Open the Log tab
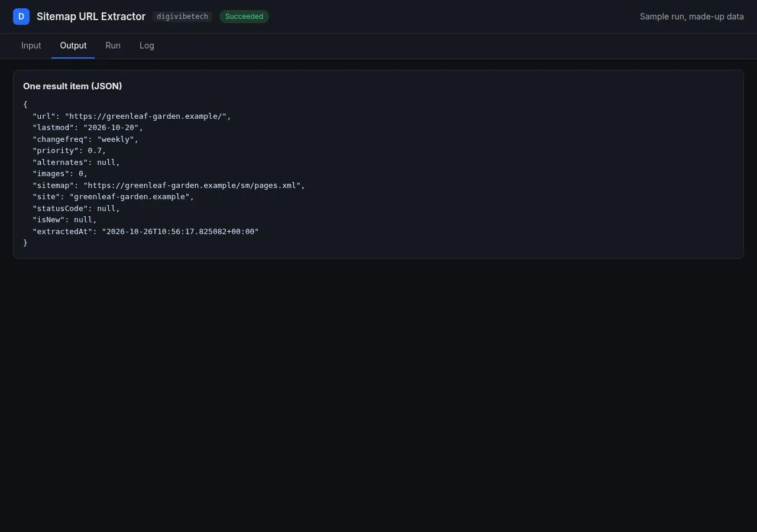This screenshot has height=532, width=757. pos(147,46)
